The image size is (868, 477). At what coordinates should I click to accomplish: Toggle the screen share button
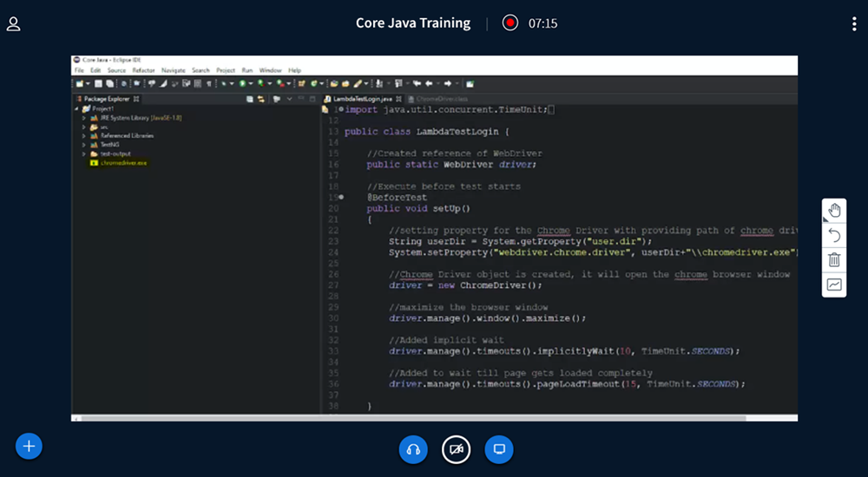click(499, 449)
